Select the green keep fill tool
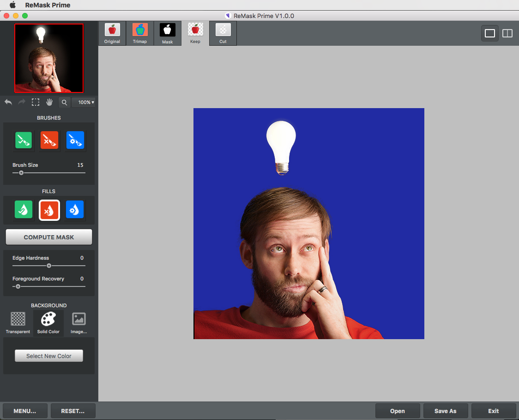 pos(24,209)
